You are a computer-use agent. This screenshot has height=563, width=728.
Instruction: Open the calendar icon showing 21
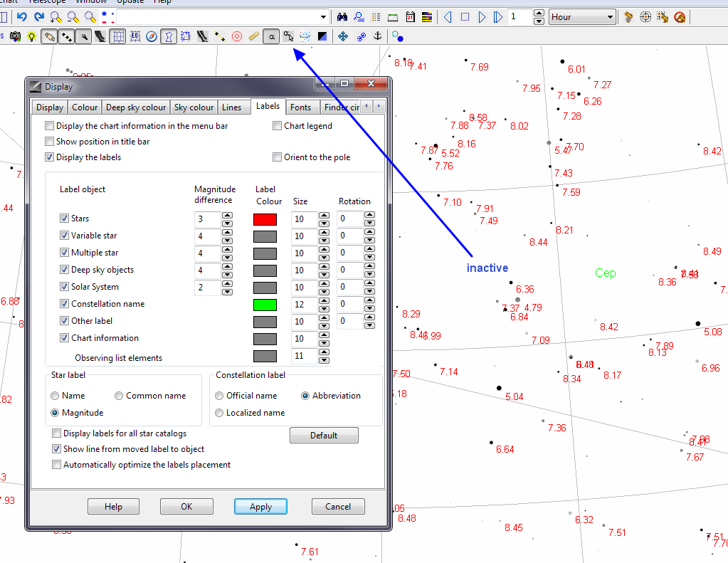pos(410,17)
